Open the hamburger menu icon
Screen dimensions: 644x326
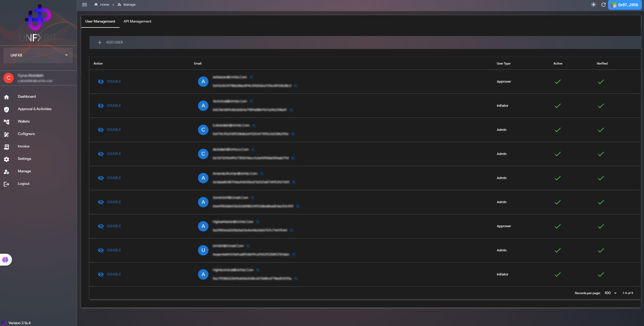coord(84,5)
